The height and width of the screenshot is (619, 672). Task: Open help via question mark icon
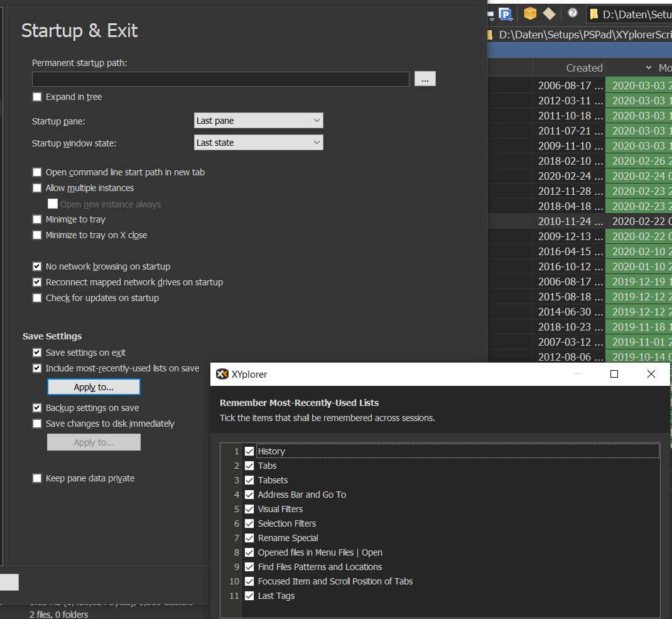(x=573, y=13)
